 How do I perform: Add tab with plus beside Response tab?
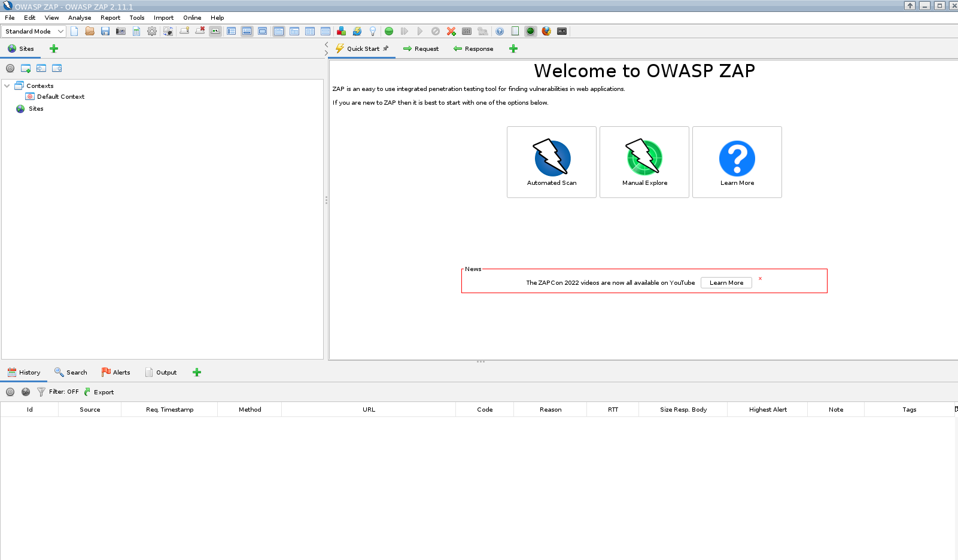point(513,48)
